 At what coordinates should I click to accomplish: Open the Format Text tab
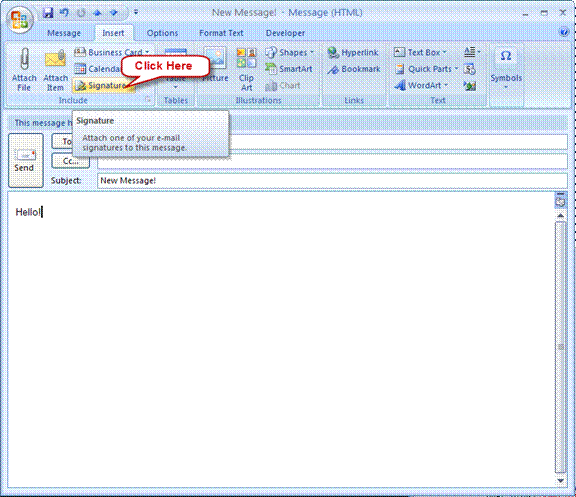click(221, 33)
